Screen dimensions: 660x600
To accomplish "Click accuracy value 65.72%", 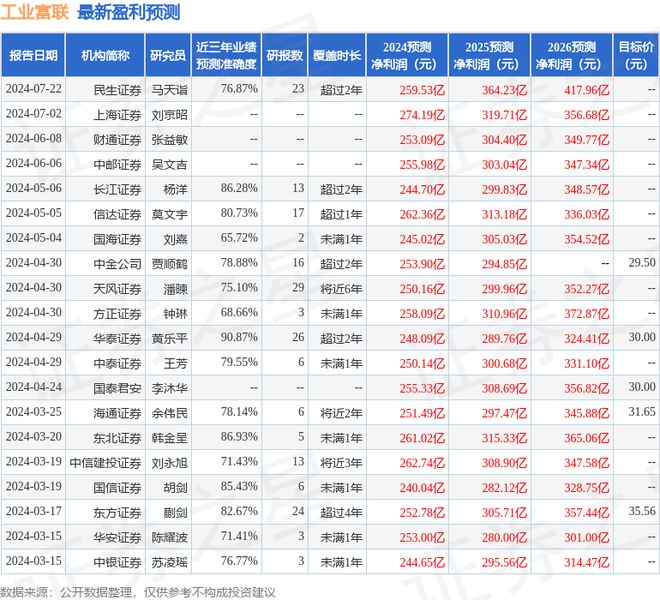I will (x=239, y=238).
